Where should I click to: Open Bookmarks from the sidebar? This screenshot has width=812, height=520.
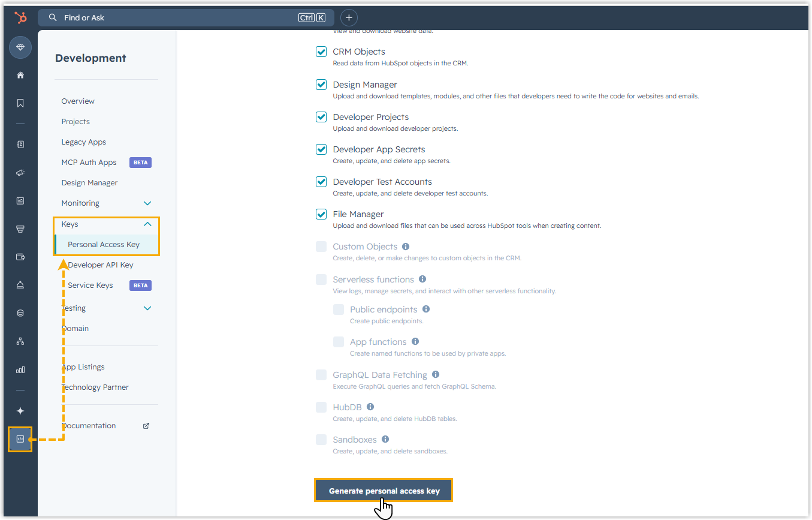tap(20, 103)
